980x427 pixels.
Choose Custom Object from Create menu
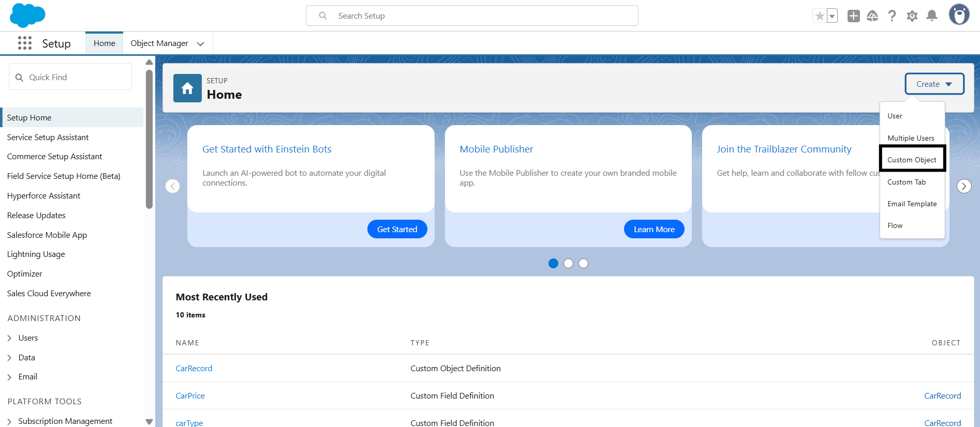(912, 160)
